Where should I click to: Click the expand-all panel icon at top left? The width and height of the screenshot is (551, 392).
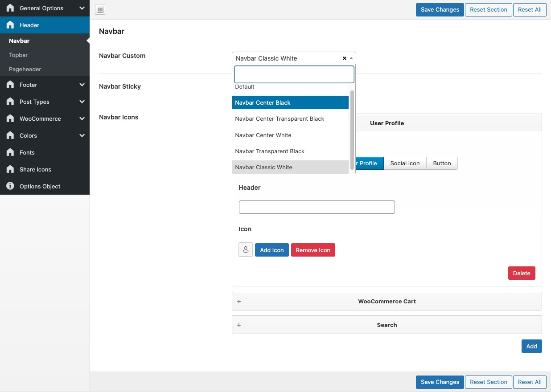tap(100, 10)
